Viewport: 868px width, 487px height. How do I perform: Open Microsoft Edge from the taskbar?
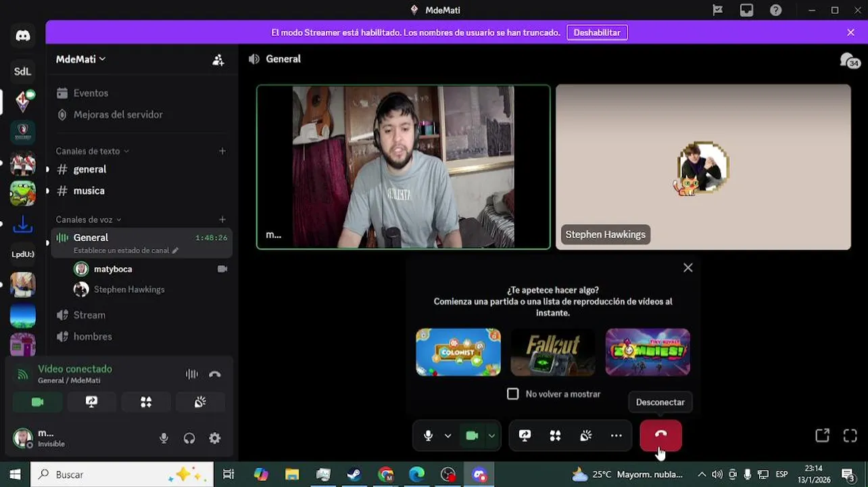416,475
